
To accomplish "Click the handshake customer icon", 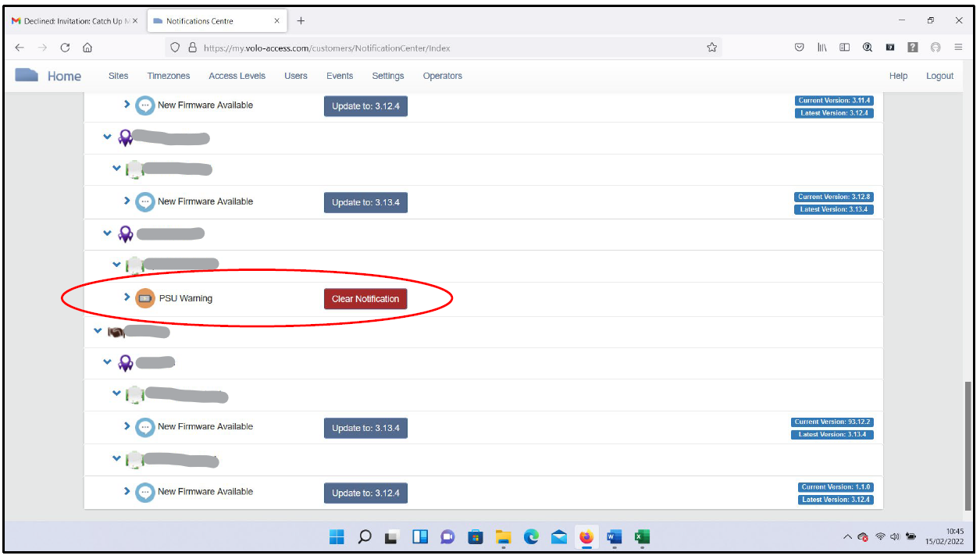I will 116,332.
